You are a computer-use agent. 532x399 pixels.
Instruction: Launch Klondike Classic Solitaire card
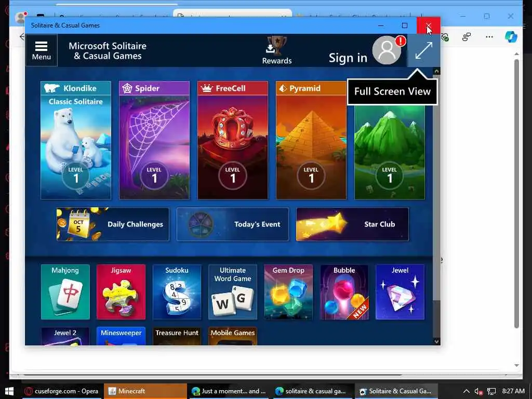tap(76, 140)
